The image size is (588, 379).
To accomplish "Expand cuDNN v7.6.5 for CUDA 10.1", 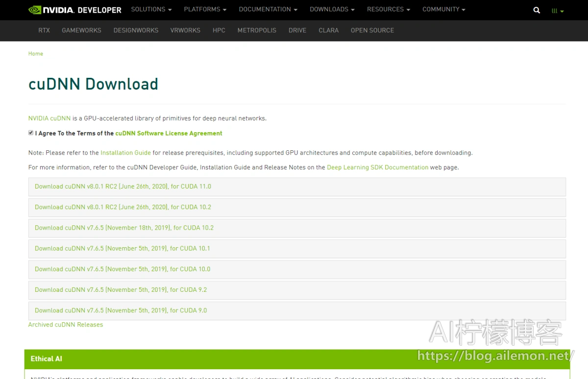I will 297,249.
